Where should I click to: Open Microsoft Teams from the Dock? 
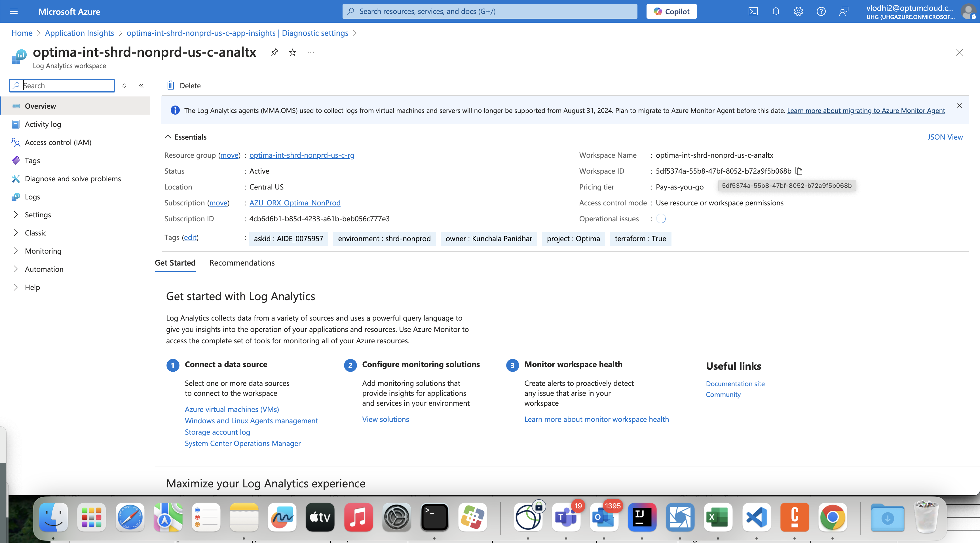click(x=566, y=517)
